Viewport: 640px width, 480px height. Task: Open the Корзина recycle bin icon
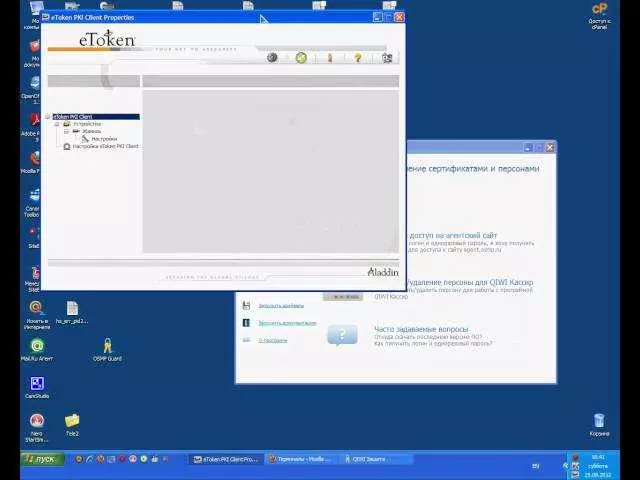pyautogui.click(x=599, y=425)
